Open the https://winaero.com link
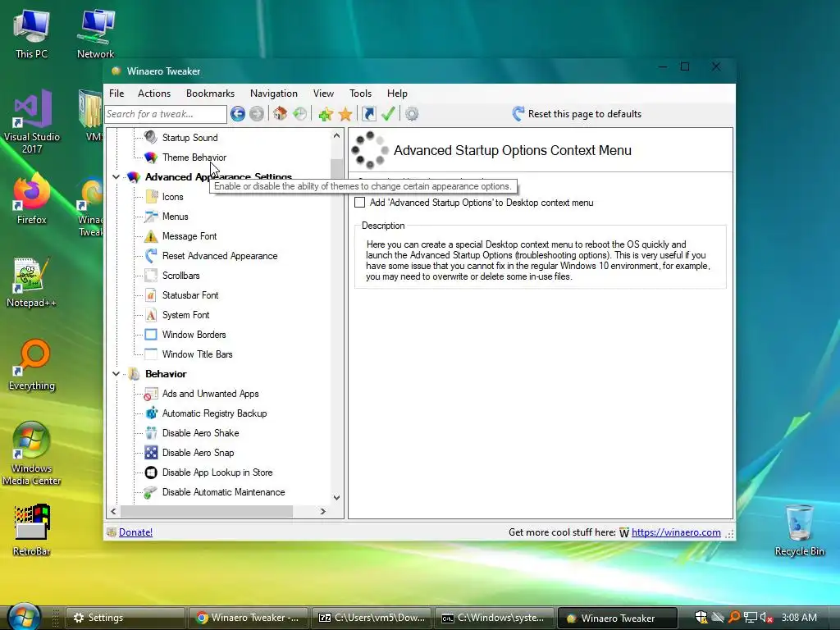The height and width of the screenshot is (630, 840). coord(676,532)
